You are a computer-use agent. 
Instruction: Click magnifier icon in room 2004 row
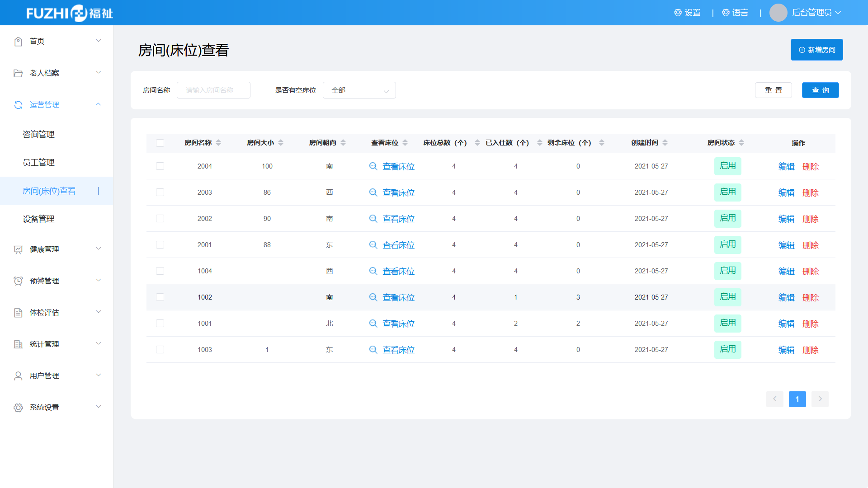373,166
